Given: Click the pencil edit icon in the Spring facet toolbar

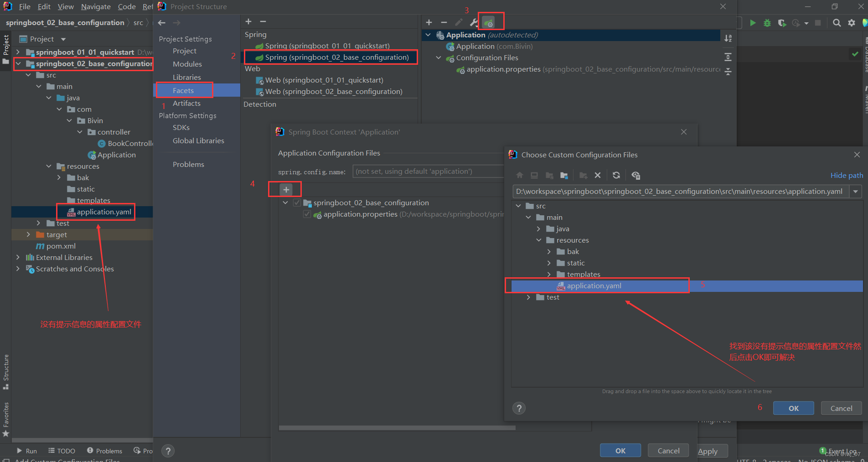Looking at the screenshot, I should pos(459,22).
